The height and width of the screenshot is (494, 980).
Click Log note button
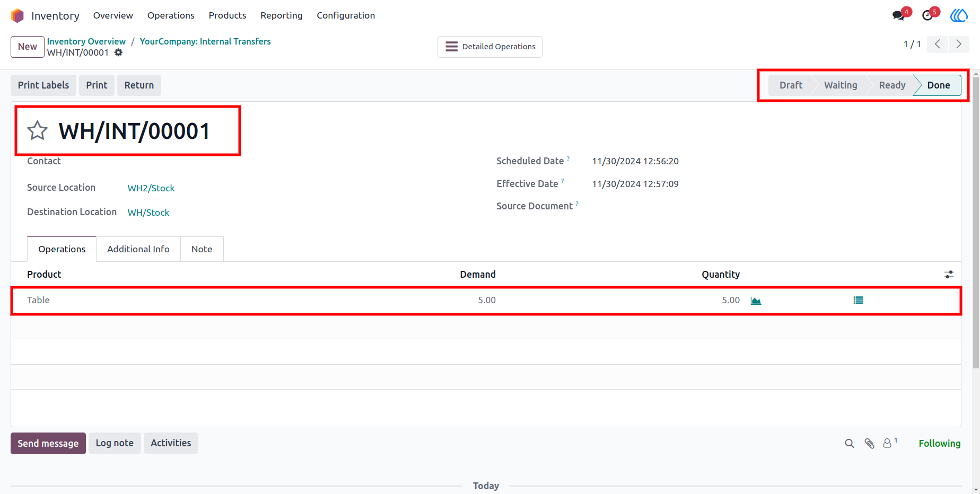point(115,443)
